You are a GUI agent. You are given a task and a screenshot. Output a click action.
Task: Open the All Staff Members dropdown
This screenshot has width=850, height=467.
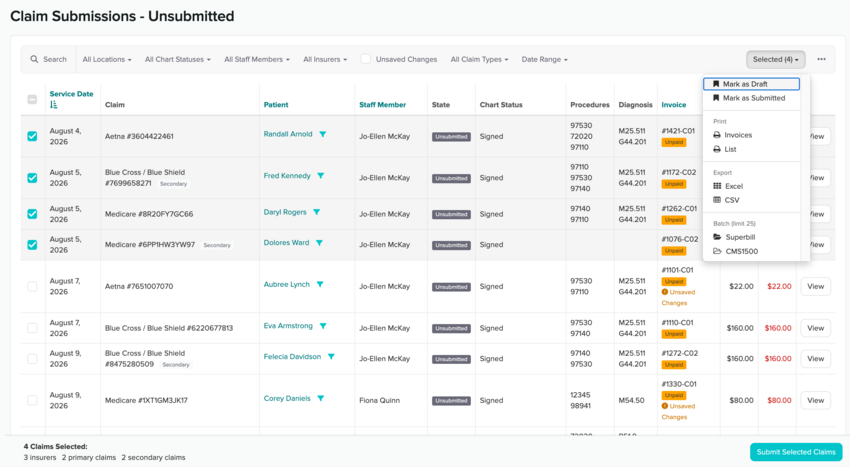[257, 59]
